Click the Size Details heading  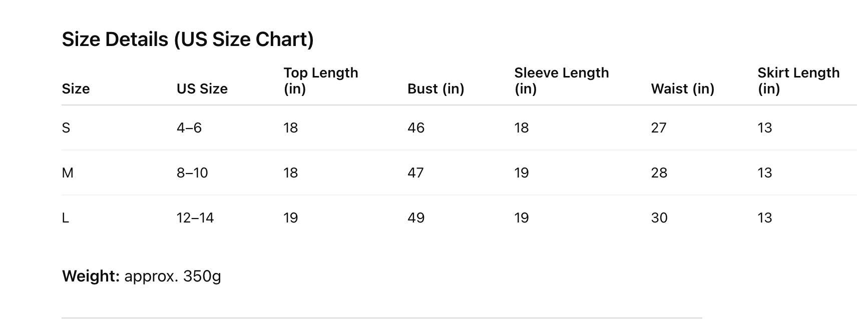point(188,39)
